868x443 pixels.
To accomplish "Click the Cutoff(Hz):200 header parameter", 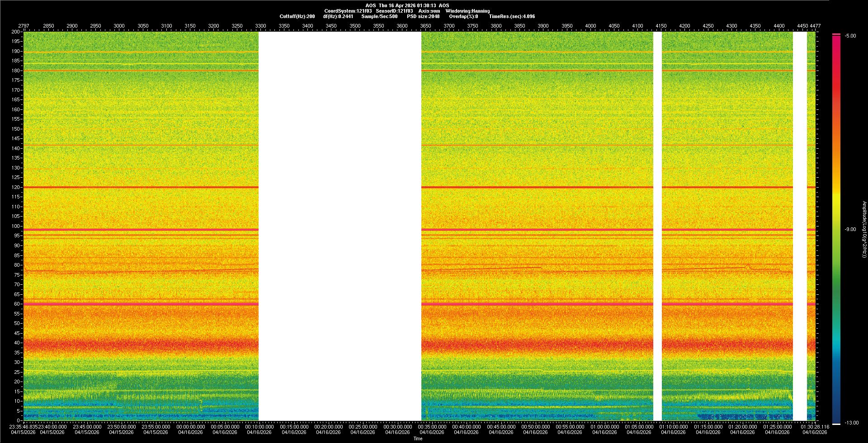I will 297,16.
